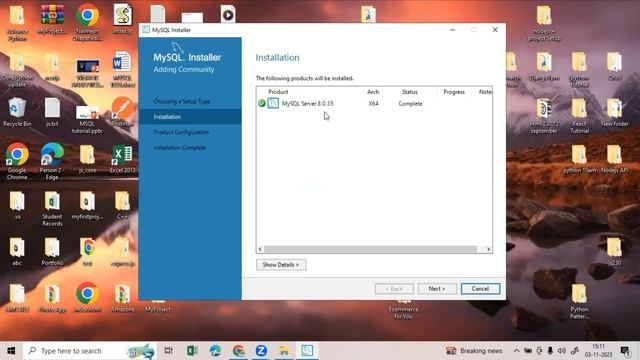This screenshot has height=360, width=640.
Task: Open the Excel 2013 desktop shortcut
Action: pyautogui.click(x=122, y=159)
